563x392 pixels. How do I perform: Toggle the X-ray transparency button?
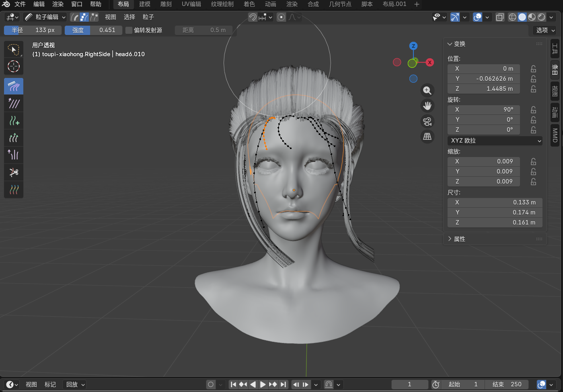click(x=500, y=17)
